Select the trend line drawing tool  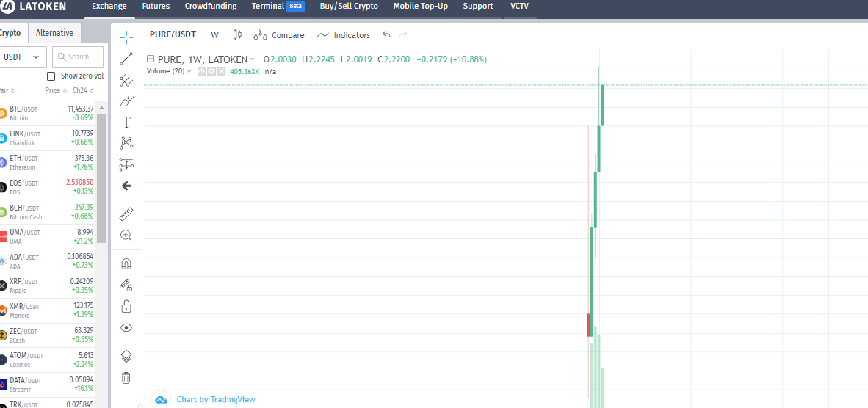click(x=126, y=59)
